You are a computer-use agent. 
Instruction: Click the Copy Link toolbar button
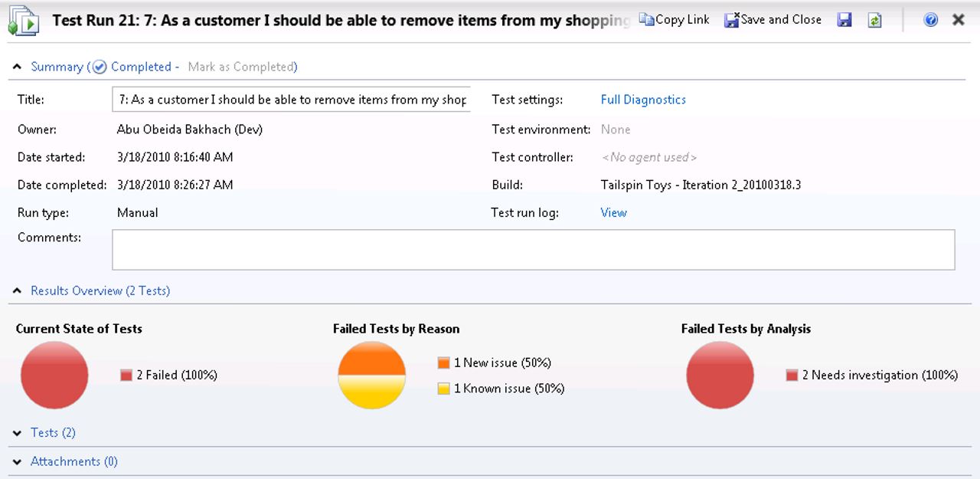[x=675, y=20]
